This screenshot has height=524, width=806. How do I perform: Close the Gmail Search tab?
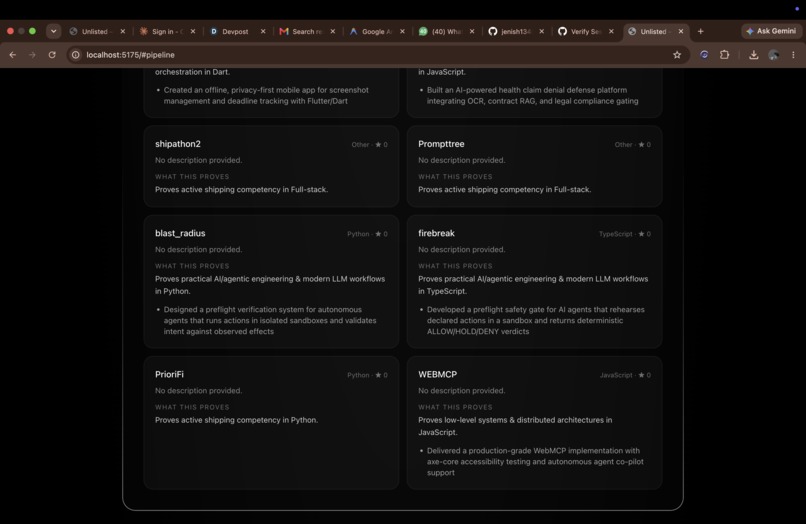click(x=333, y=31)
